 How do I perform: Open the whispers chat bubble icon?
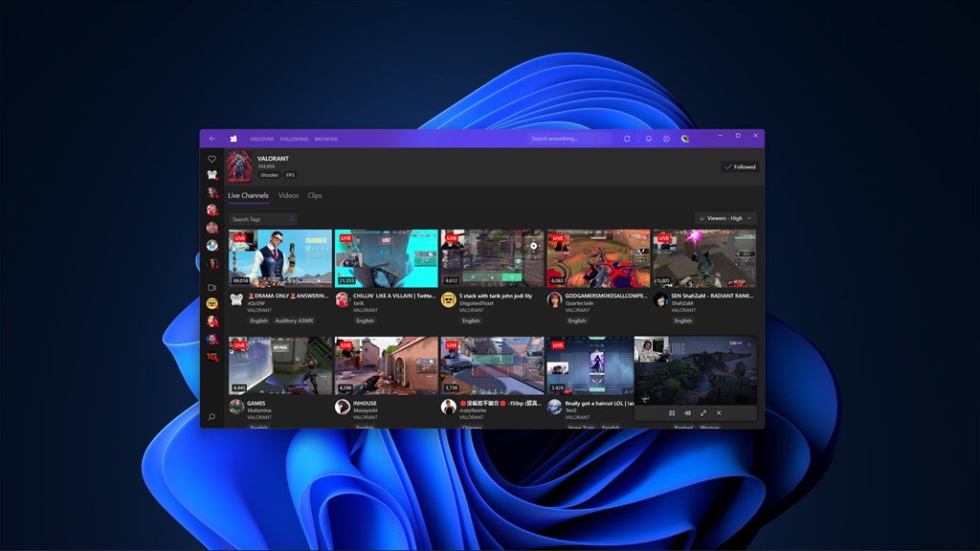point(666,139)
